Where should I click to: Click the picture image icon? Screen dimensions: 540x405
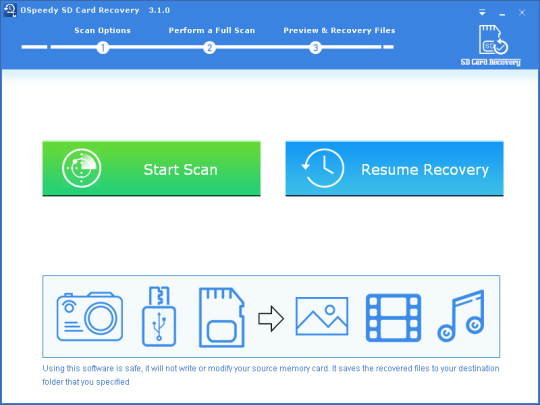(322, 316)
